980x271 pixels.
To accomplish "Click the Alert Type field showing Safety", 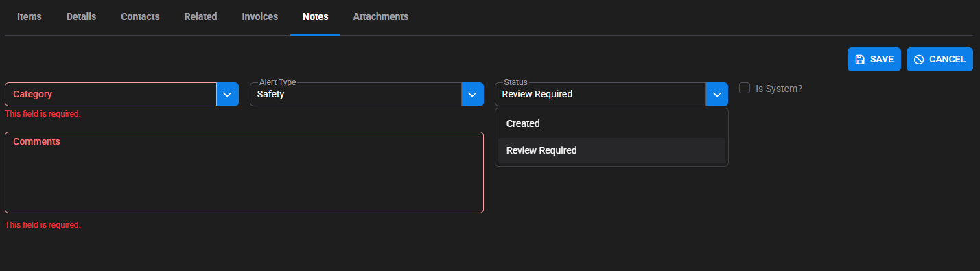I will pos(355,94).
